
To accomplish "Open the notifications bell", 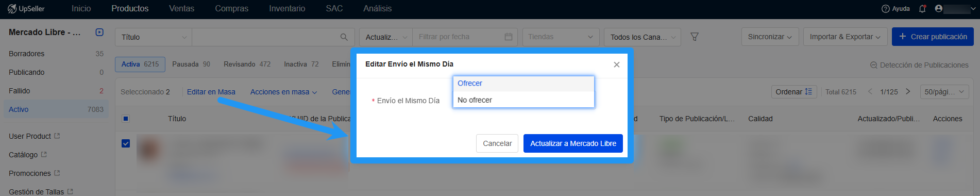I will 922,9.
